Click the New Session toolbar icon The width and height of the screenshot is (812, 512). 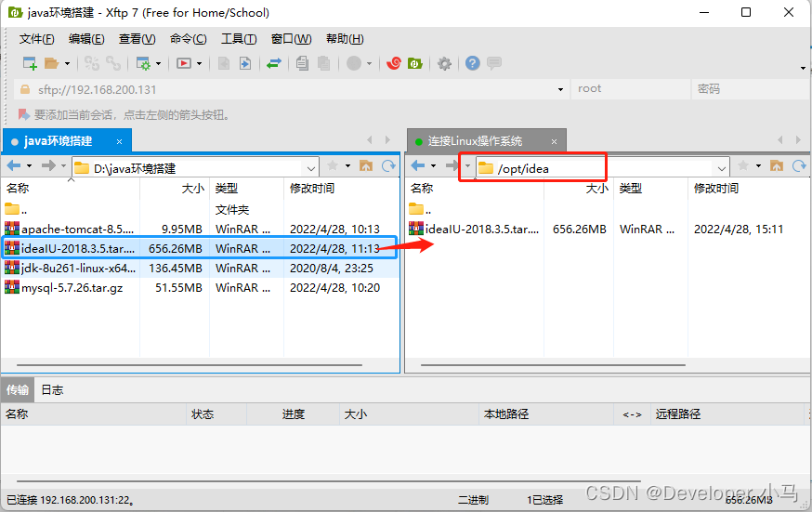[30, 63]
